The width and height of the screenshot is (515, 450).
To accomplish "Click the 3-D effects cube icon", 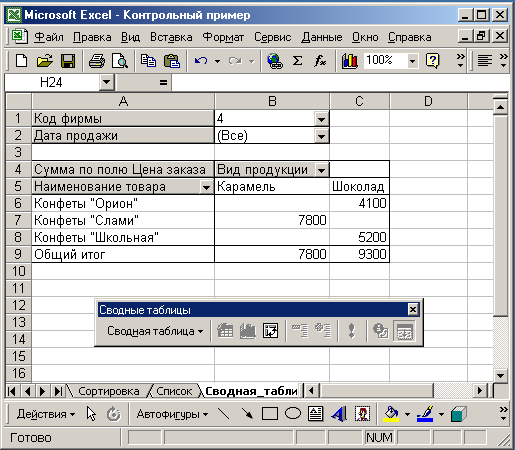I will (459, 414).
